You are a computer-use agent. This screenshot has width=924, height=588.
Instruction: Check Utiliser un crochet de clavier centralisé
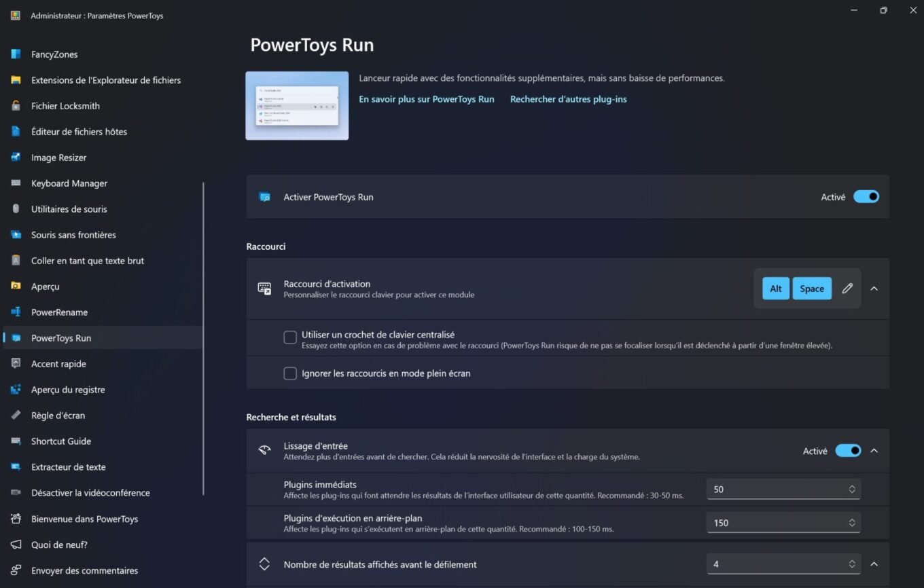290,337
